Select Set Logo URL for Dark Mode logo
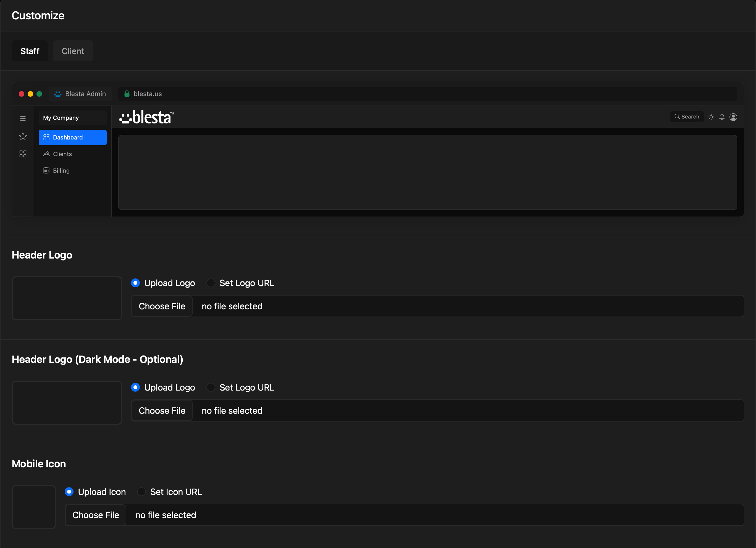Viewport: 756px width, 548px height. [x=211, y=387]
